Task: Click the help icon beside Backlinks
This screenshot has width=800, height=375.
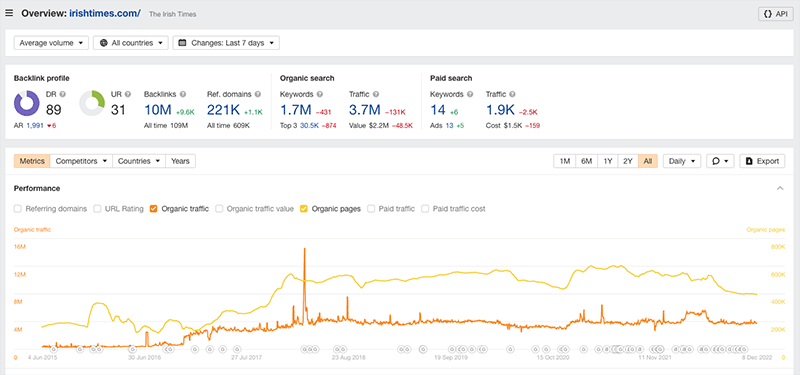Action: pyautogui.click(x=183, y=94)
